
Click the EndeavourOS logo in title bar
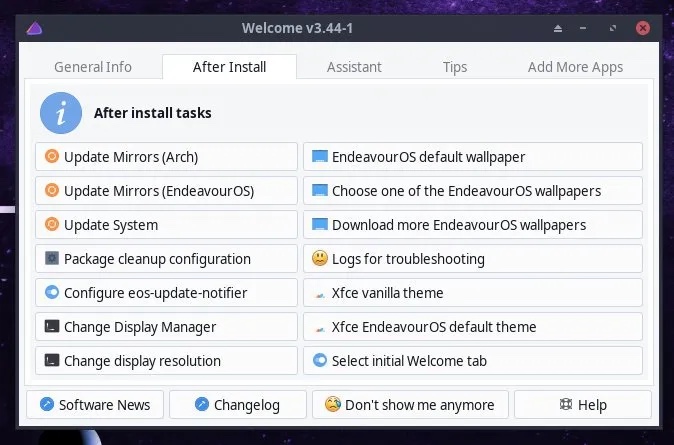35,28
